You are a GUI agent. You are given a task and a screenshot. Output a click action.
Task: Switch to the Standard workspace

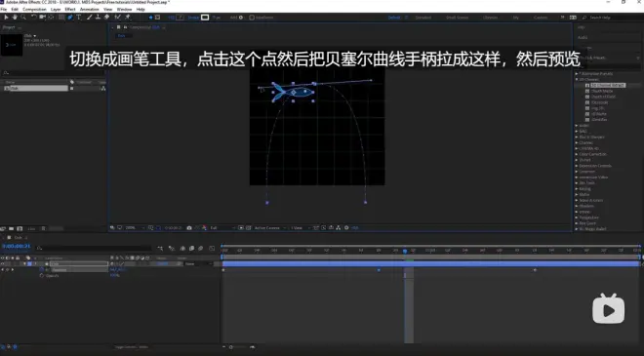(423, 18)
